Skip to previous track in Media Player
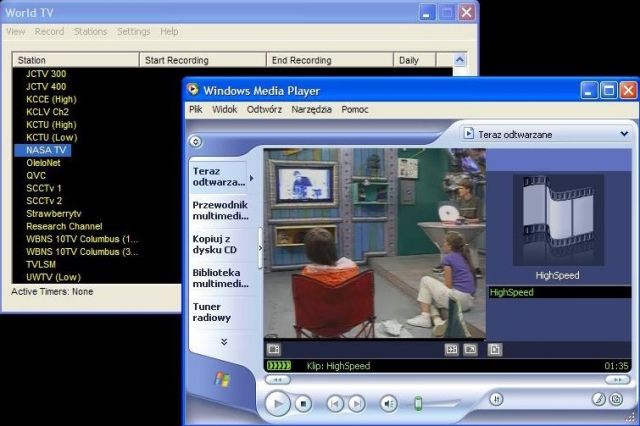640x426 pixels. 335,404
